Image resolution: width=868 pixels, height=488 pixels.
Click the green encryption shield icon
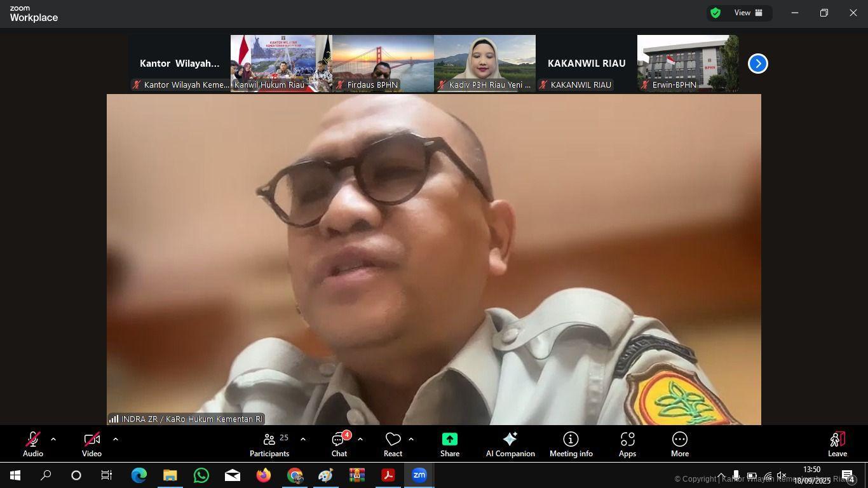pyautogui.click(x=715, y=13)
